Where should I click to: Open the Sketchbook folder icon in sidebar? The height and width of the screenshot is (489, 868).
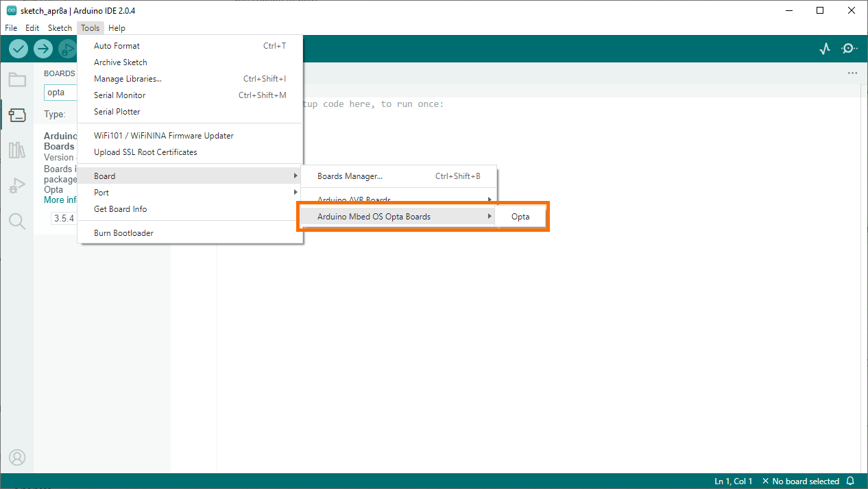click(17, 80)
